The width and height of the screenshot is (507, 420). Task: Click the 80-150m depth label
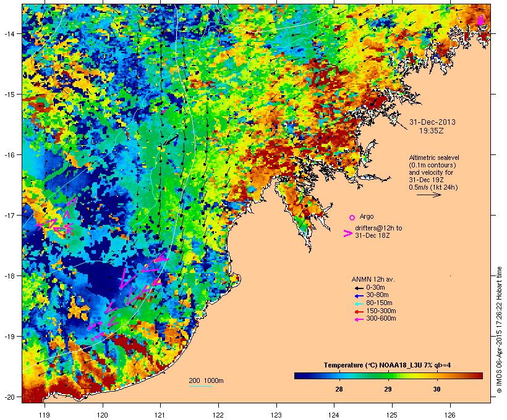pyautogui.click(x=379, y=303)
